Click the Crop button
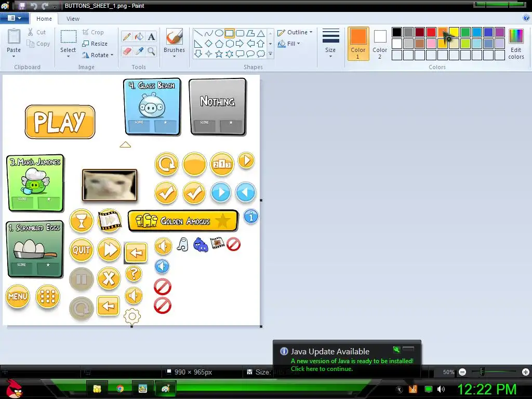The image size is (532, 399). tap(93, 32)
